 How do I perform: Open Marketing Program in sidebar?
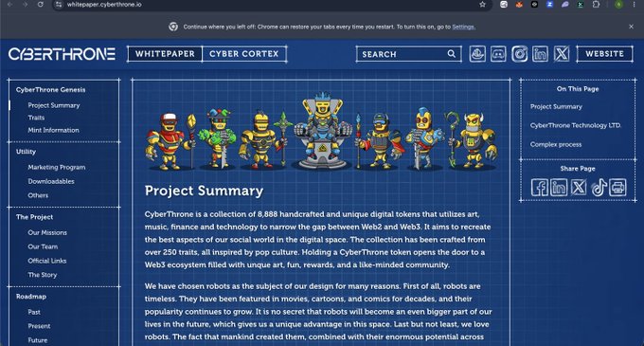click(57, 167)
